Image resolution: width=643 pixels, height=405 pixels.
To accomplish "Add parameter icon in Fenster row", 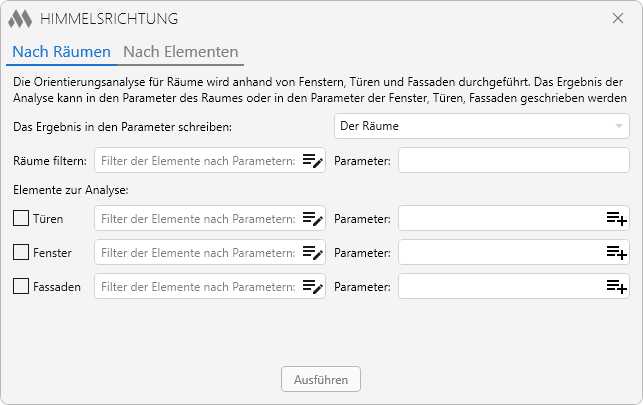I will [617, 253].
